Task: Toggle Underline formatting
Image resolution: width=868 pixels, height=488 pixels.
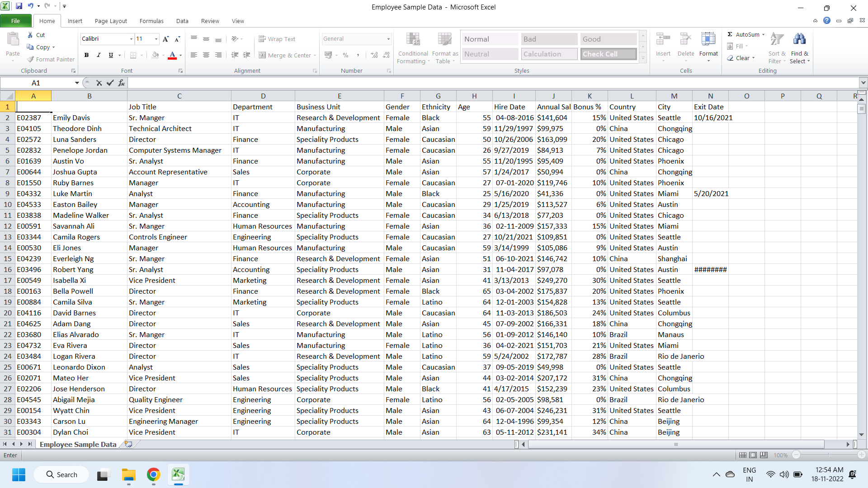Action: tap(110, 55)
